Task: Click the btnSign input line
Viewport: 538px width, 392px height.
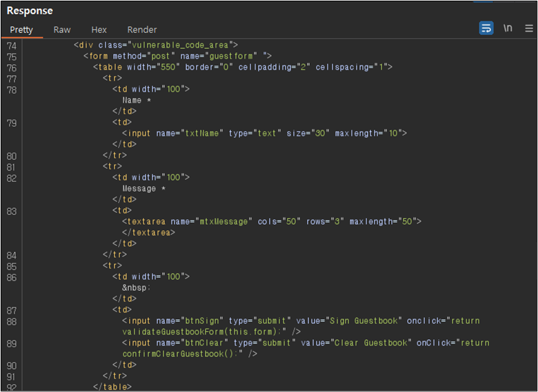Action: click(301, 321)
